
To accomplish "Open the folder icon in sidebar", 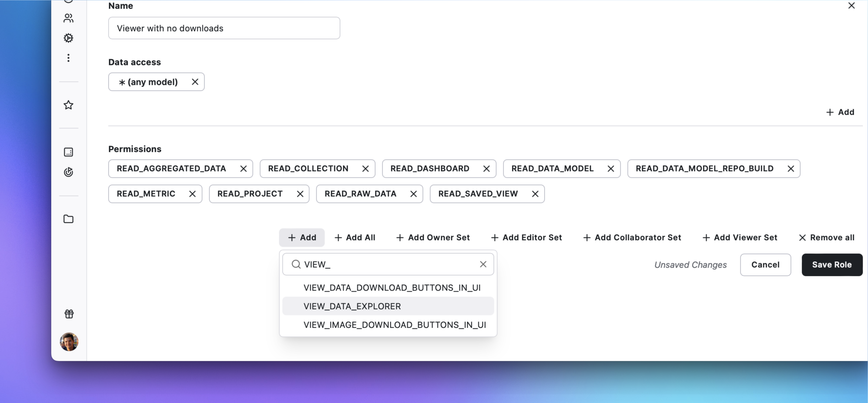I will coord(68,219).
